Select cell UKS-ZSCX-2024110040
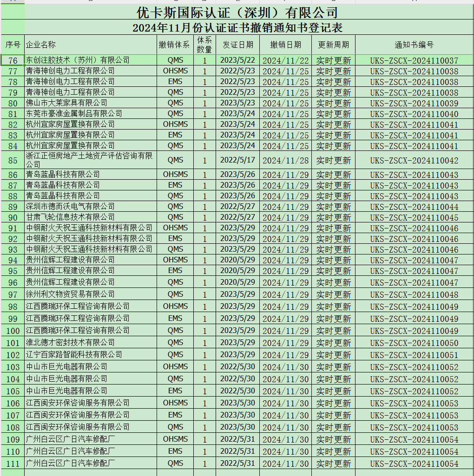 tap(414, 113)
